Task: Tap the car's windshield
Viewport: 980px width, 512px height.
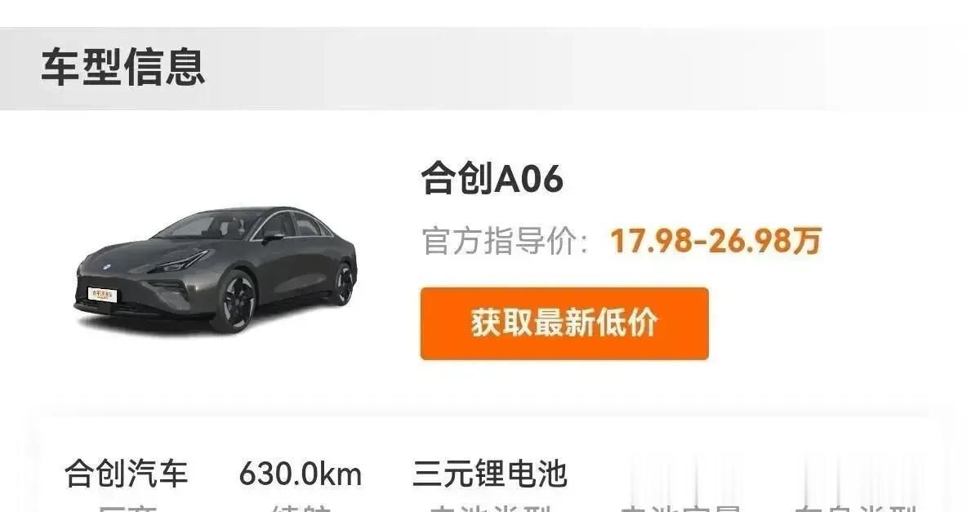Action: click(x=206, y=225)
